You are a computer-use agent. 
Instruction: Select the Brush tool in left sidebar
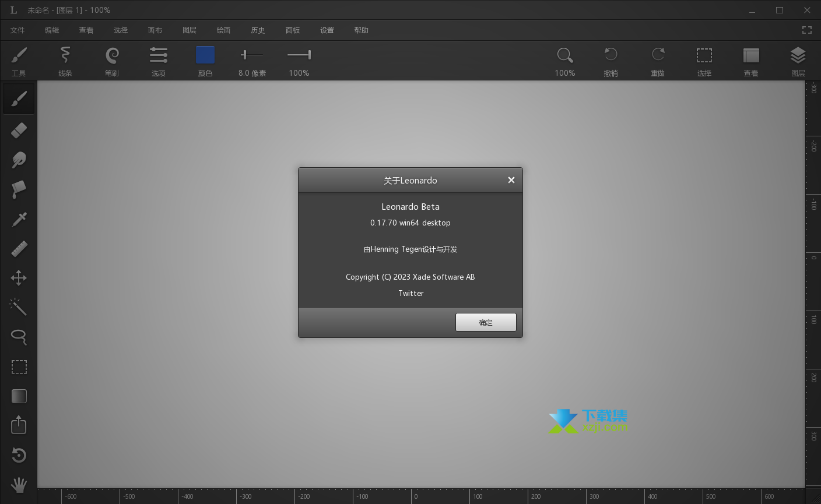point(19,99)
